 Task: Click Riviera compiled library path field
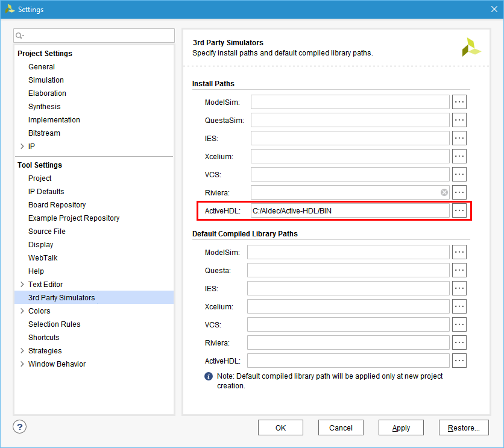pos(348,342)
